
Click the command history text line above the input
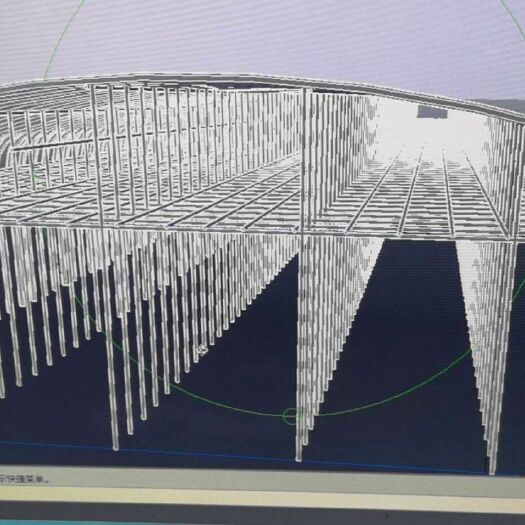point(23,478)
